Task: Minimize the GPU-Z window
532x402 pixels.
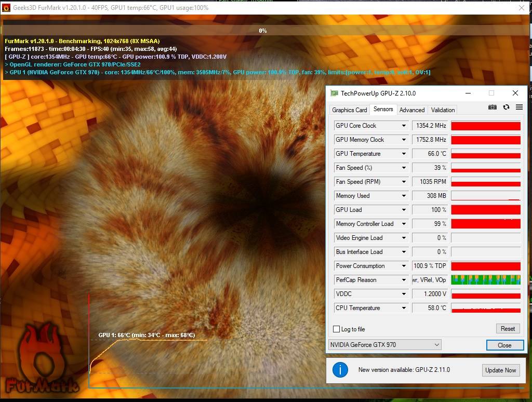Action: coord(468,93)
